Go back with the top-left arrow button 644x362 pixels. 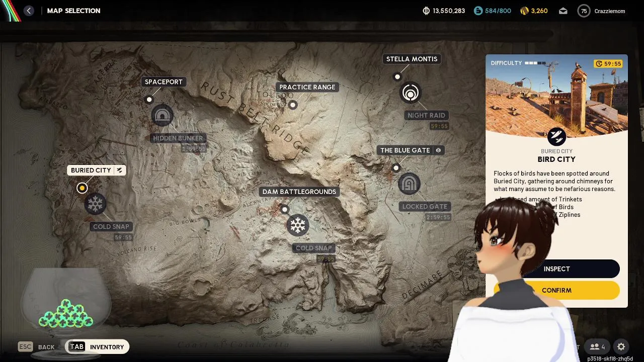point(29,11)
